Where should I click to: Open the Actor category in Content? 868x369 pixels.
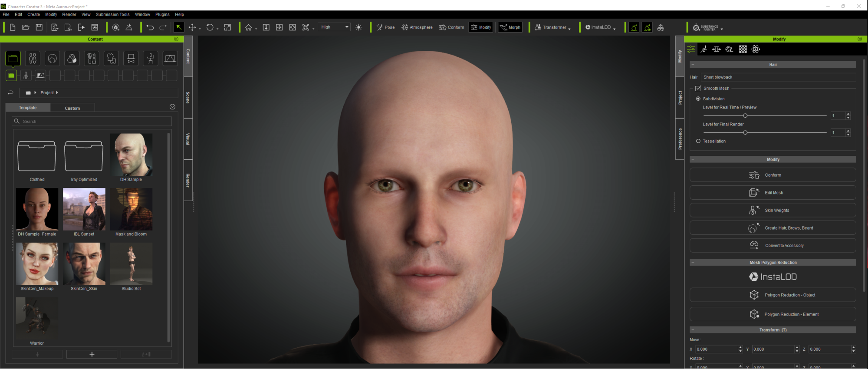(x=33, y=58)
